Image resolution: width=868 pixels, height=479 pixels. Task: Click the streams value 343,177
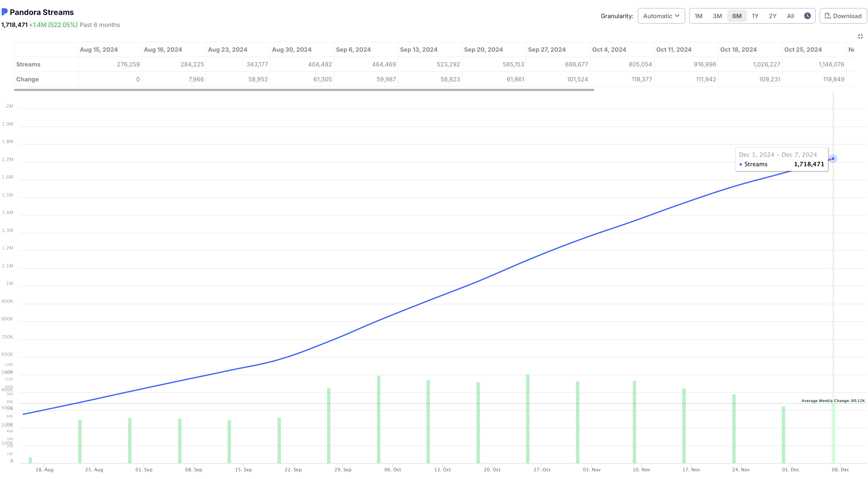[x=257, y=65]
